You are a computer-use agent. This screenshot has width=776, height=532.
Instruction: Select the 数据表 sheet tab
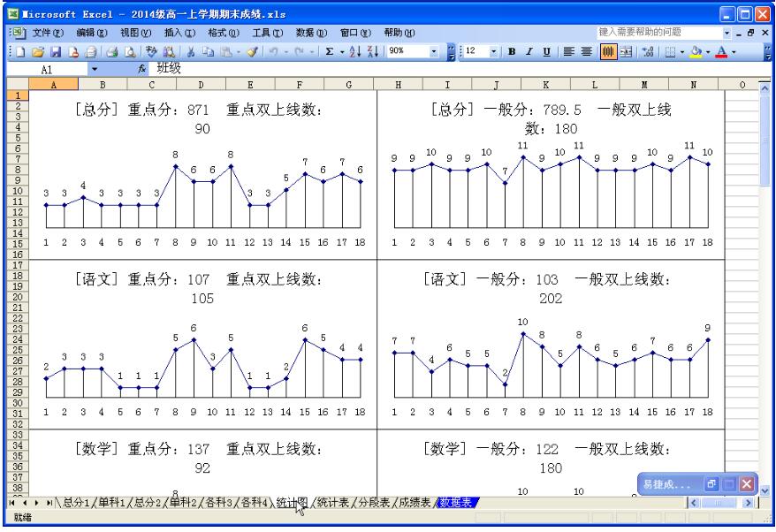coord(456,503)
